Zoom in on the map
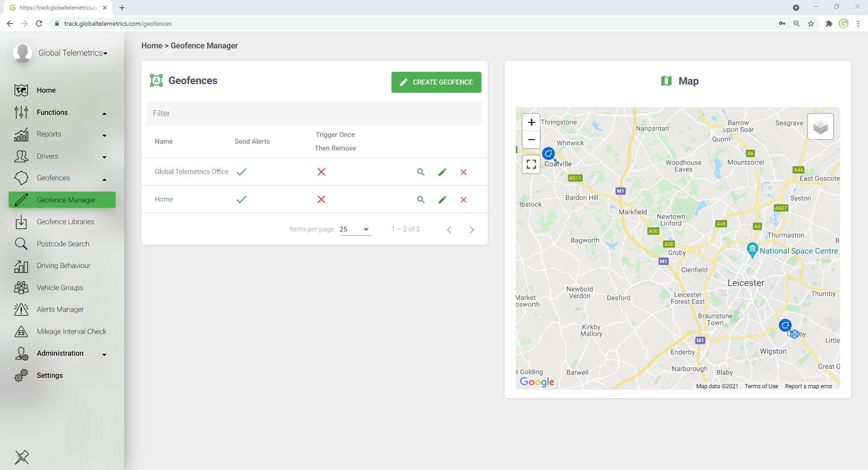Viewport: 868px width, 470px height. coord(531,122)
